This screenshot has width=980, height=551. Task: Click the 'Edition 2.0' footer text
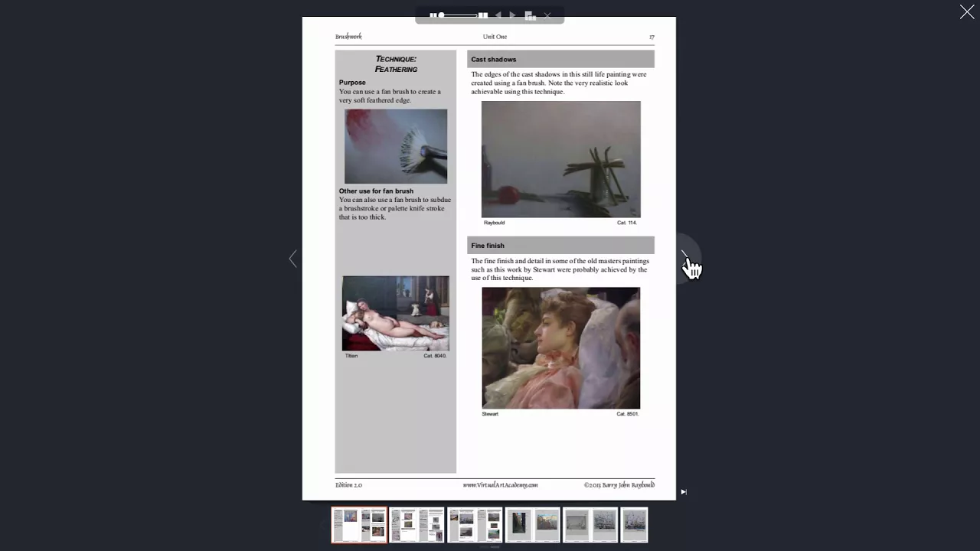click(x=348, y=484)
